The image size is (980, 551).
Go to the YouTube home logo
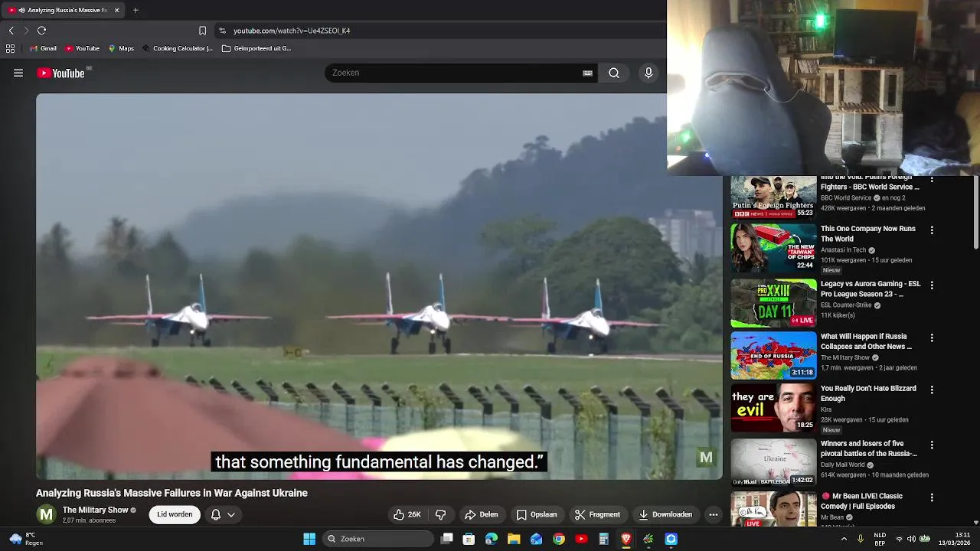[60, 73]
